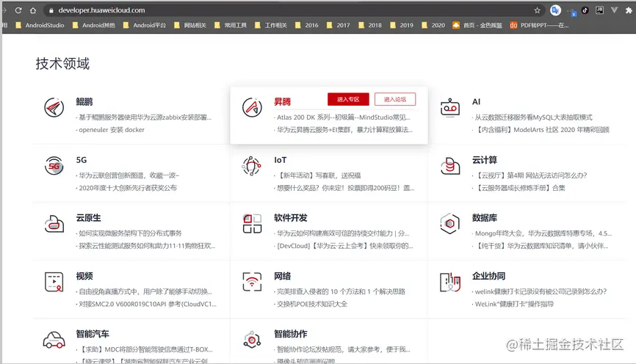Viewport: 636px width, 364px height.
Task: Open the '如何实现微服务架构下的分布式事务' article
Action: 130,233
